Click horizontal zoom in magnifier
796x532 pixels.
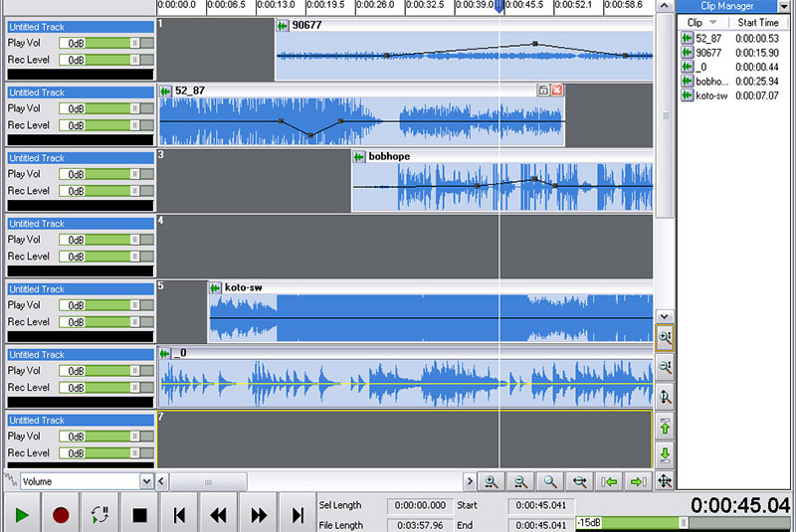coord(491,481)
